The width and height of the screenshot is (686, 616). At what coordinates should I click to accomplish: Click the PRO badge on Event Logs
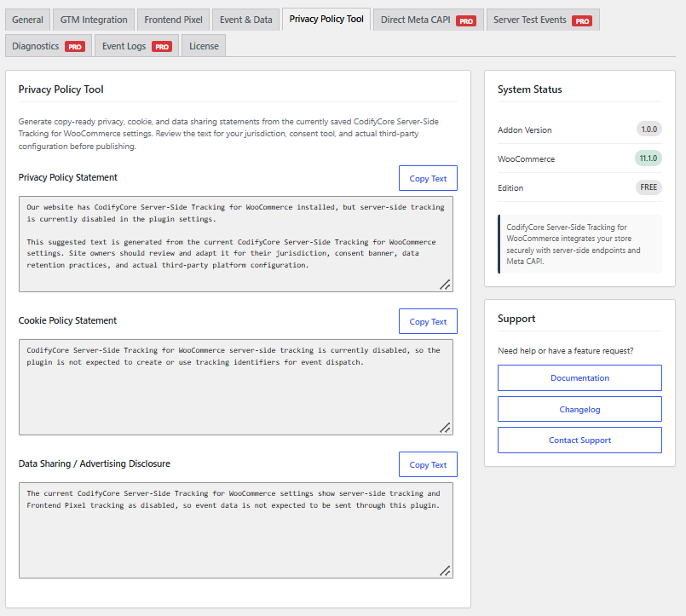[162, 47]
